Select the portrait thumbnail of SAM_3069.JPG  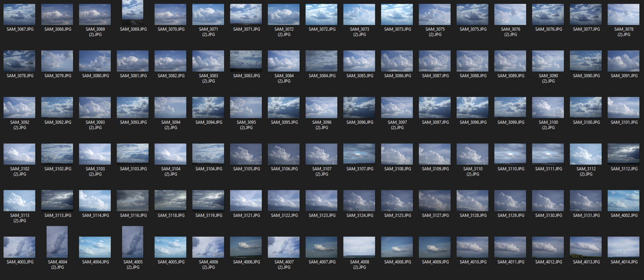133,13
